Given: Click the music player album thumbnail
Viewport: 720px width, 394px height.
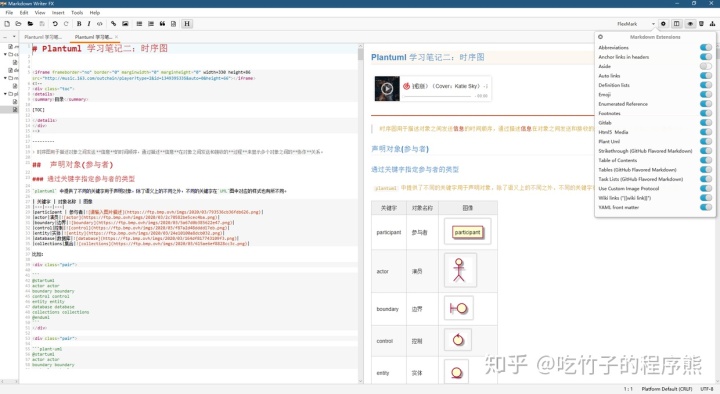Looking at the screenshot, I should pyautogui.click(x=387, y=89).
